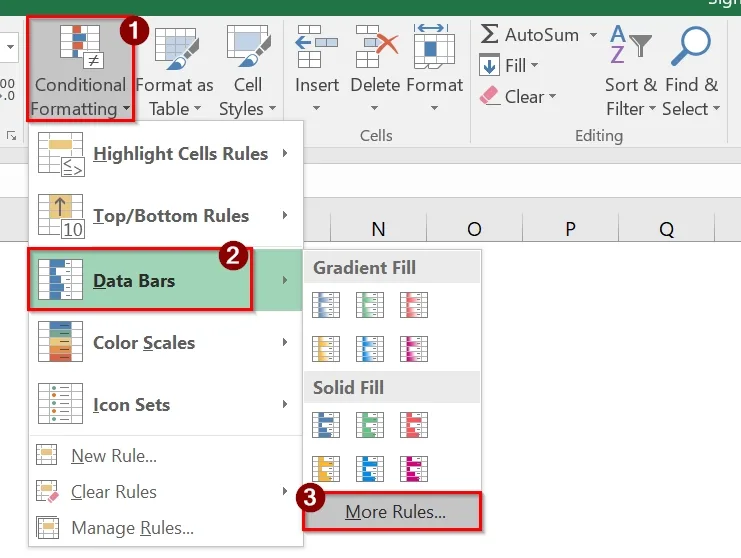Open Sort & Filter tool
Image resolution: width=741 pixels, height=558 pixels.
[x=631, y=71]
